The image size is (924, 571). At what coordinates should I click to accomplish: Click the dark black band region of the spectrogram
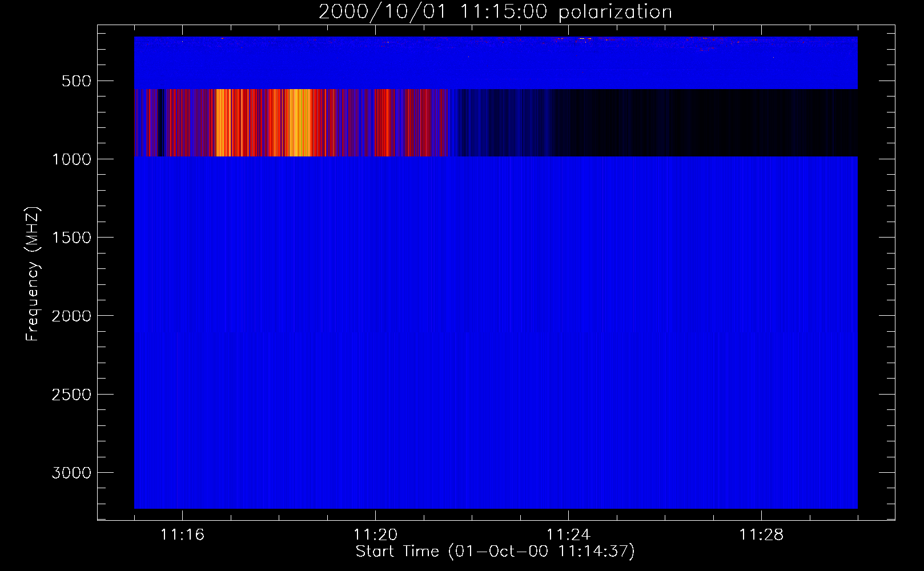[x=702, y=122]
